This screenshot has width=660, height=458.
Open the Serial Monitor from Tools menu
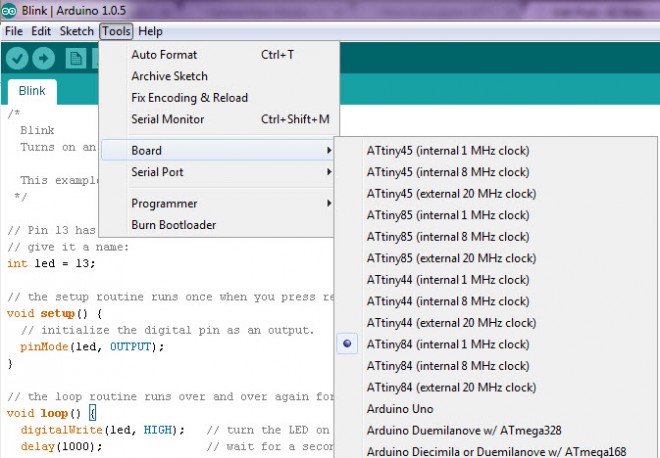[167, 119]
